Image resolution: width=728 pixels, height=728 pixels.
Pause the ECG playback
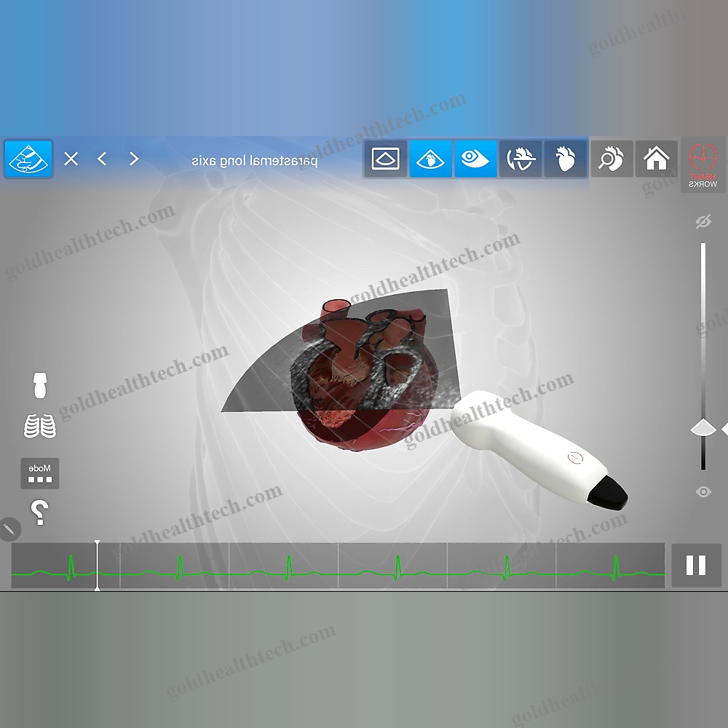pos(696,566)
